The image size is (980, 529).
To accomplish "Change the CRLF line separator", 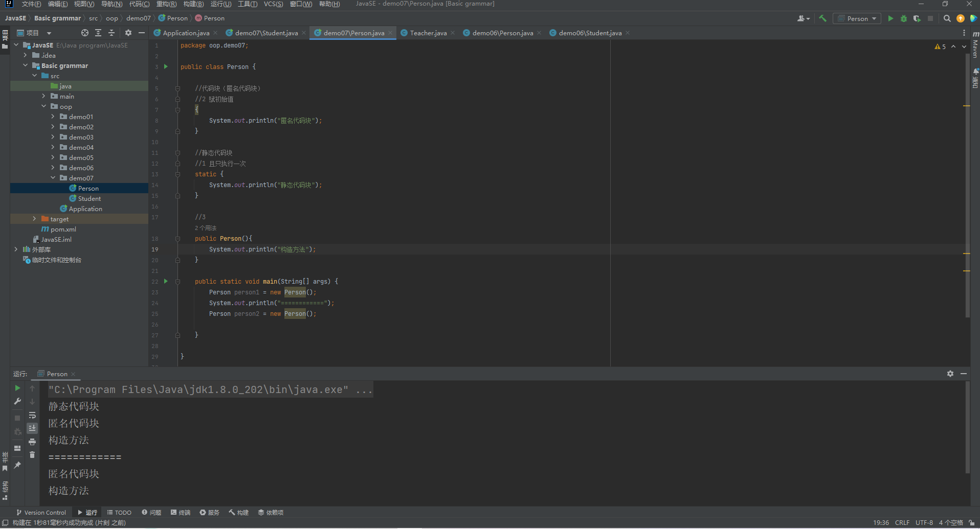I will [902, 523].
